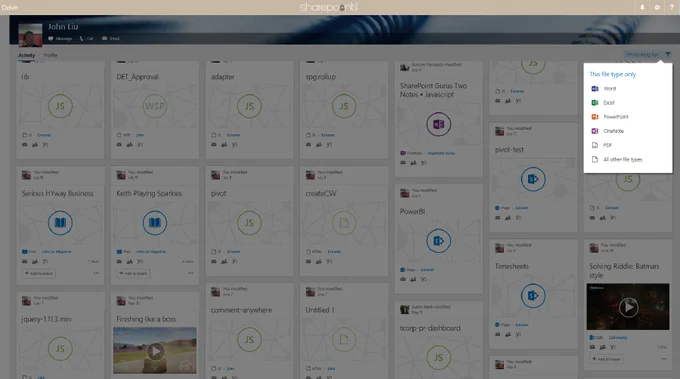Open the pivot JS document icon
The width and height of the screenshot is (680, 379).
(x=249, y=223)
